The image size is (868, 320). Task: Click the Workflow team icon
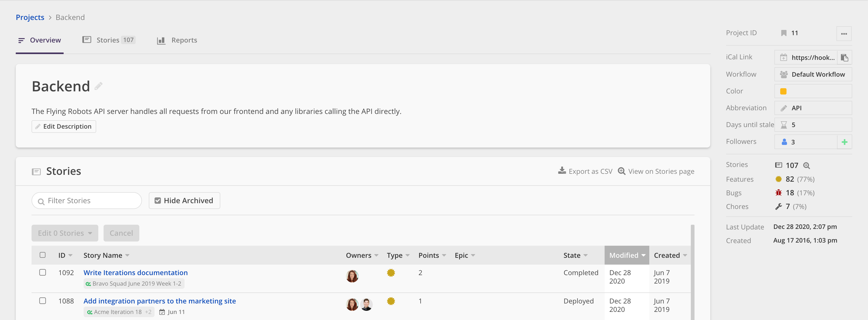click(784, 74)
